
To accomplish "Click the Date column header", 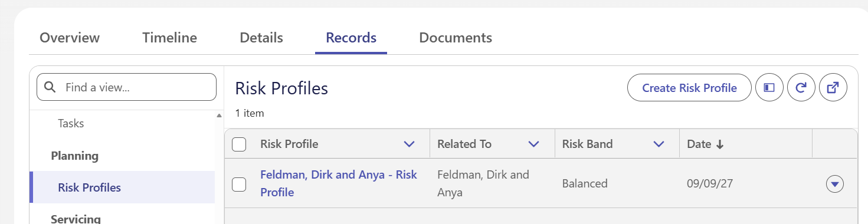I will (x=746, y=144).
